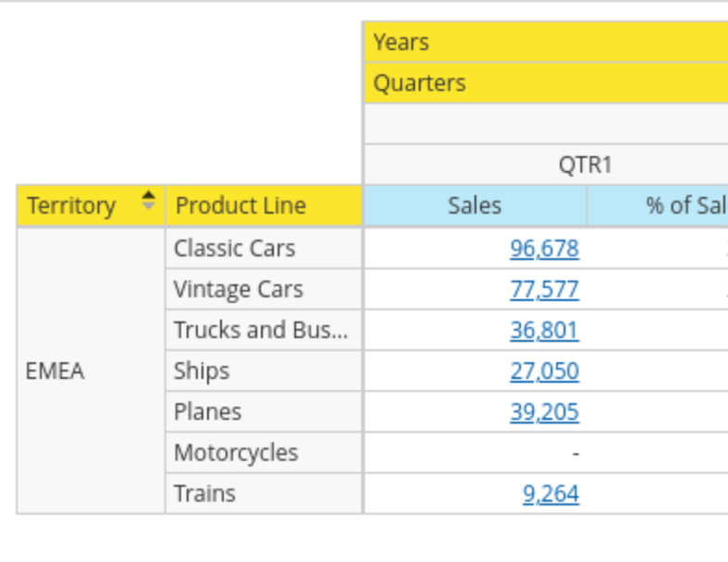Open the 96,678 Classic Cars sales link

pos(544,249)
